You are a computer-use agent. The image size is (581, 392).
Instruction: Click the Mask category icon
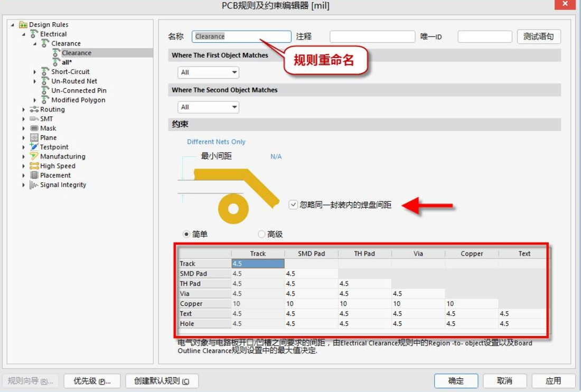[x=34, y=128]
